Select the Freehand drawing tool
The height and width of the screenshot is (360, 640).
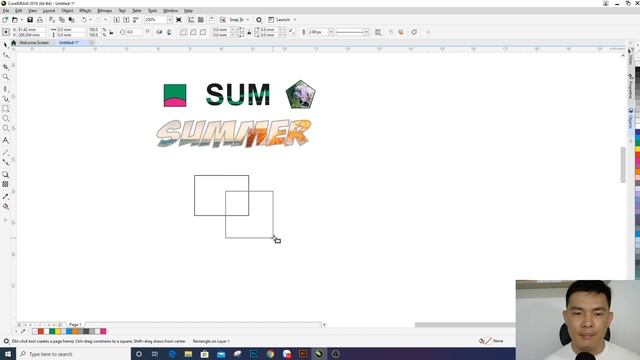(6, 89)
